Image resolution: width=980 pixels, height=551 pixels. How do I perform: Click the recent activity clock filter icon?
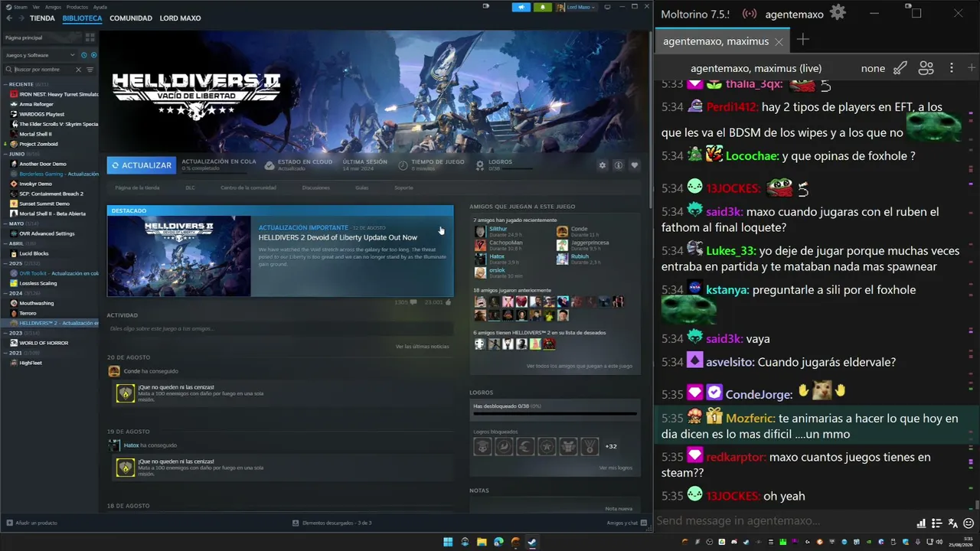click(x=83, y=55)
